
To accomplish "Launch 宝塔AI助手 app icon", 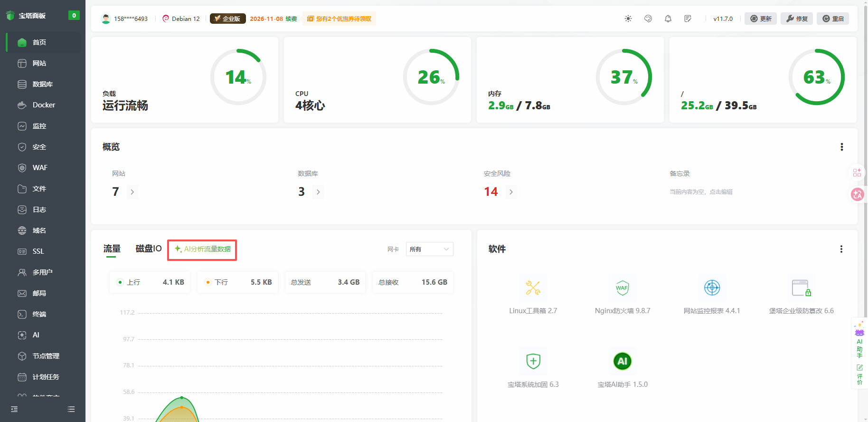I will [622, 362].
